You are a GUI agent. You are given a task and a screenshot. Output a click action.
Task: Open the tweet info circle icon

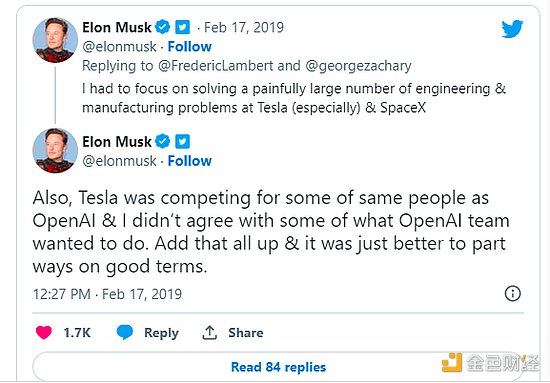pyautogui.click(x=513, y=293)
